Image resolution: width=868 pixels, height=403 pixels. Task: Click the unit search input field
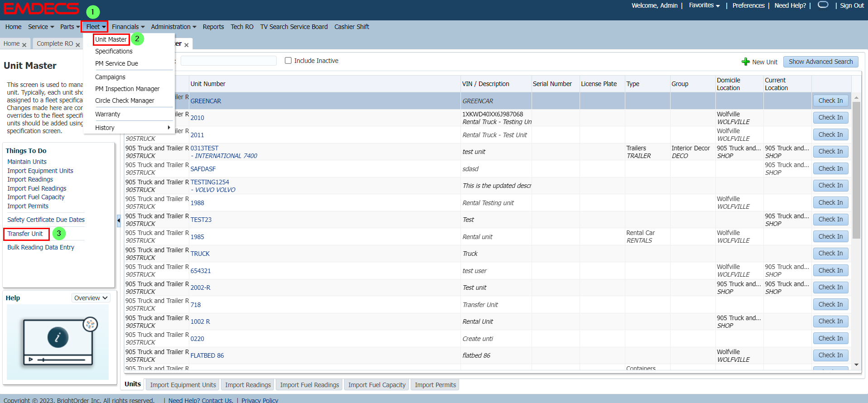[x=229, y=61]
